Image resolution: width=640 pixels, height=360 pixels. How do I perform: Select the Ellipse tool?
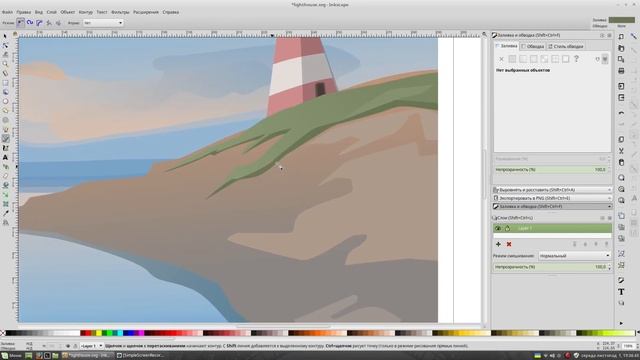[x=5, y=101]
